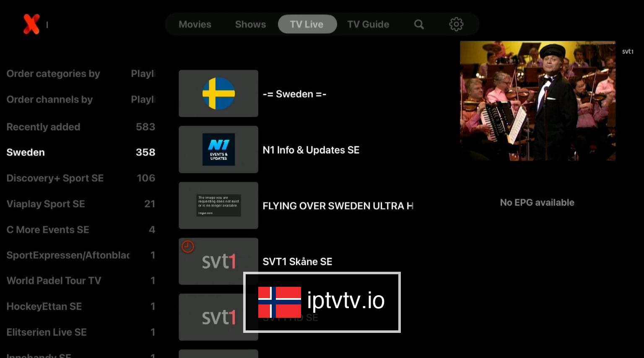Play the SVT1 Skåne SE channel
This screenshot has width=644, height=358.
[297, 262]
